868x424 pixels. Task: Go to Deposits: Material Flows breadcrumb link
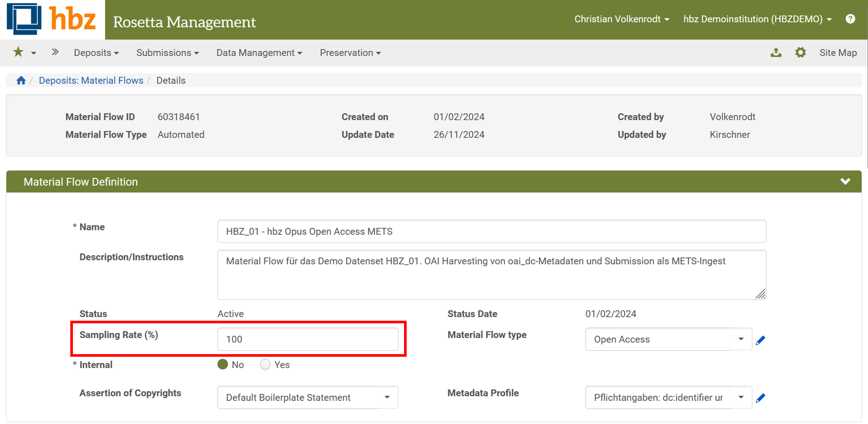click(91, 81)
